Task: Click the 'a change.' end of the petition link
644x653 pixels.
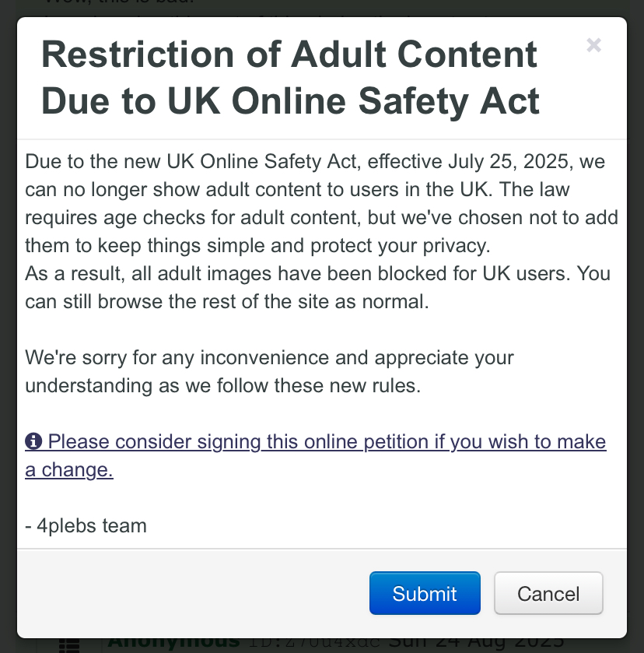Action: click(69, 470)
